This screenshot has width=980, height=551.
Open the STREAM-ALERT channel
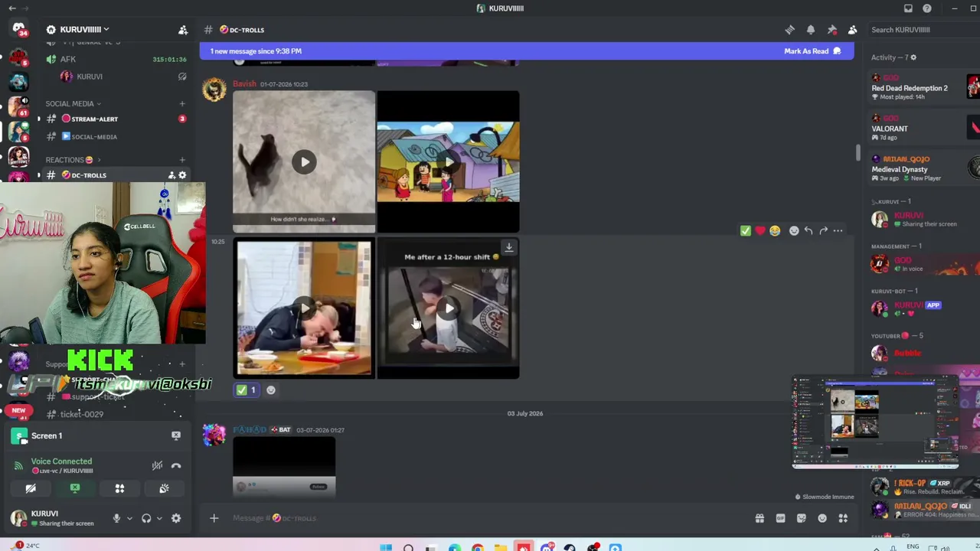pos(115,119)
